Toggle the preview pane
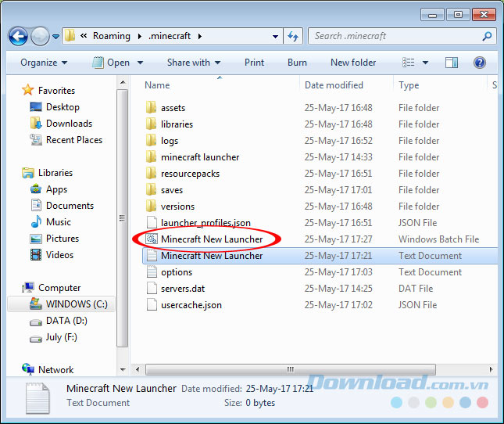Viewport: 504px width, 424px height. [452, 63]
